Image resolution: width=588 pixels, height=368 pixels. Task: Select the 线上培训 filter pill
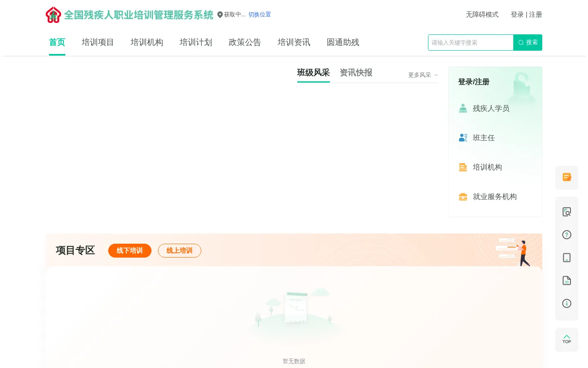[180, 251]
